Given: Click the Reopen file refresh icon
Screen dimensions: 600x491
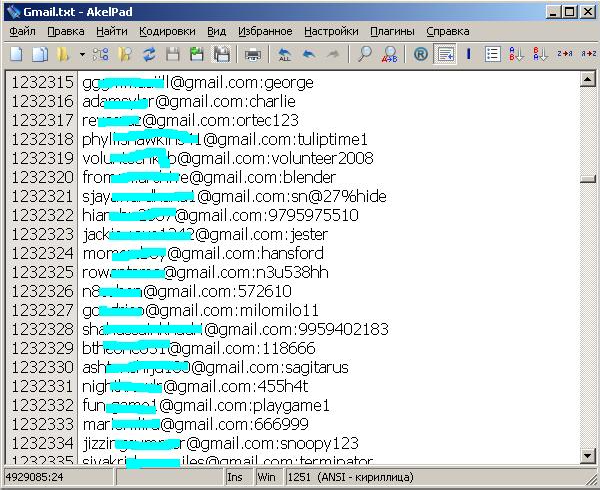Looking at the screenshot, I should pyautogui.click(x=149, y=54).
